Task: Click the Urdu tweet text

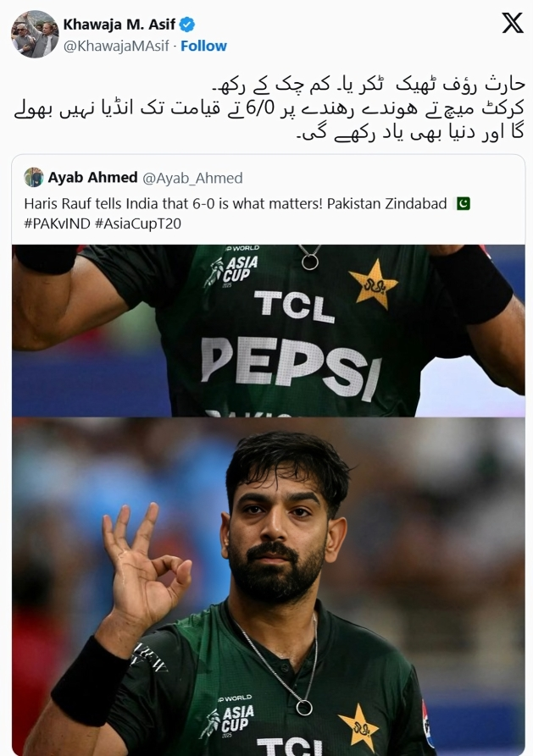Action: (269, 108)
